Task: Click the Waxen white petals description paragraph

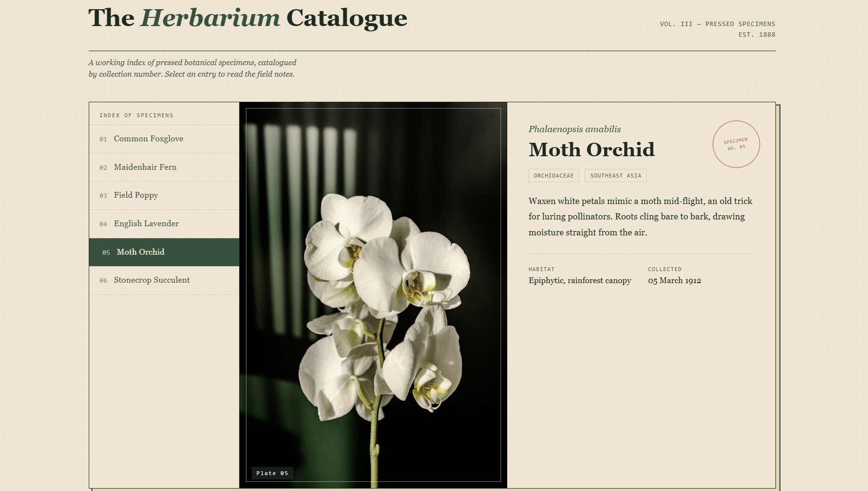Action: [641, 217]
